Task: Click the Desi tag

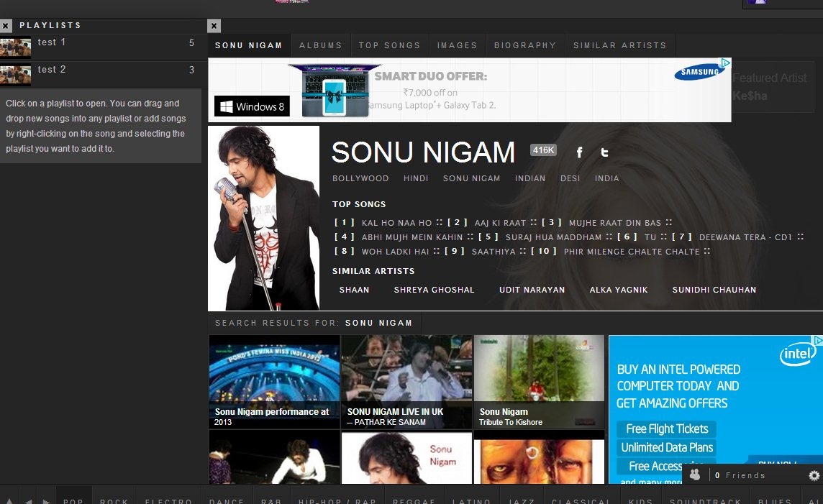Action: 570,178
